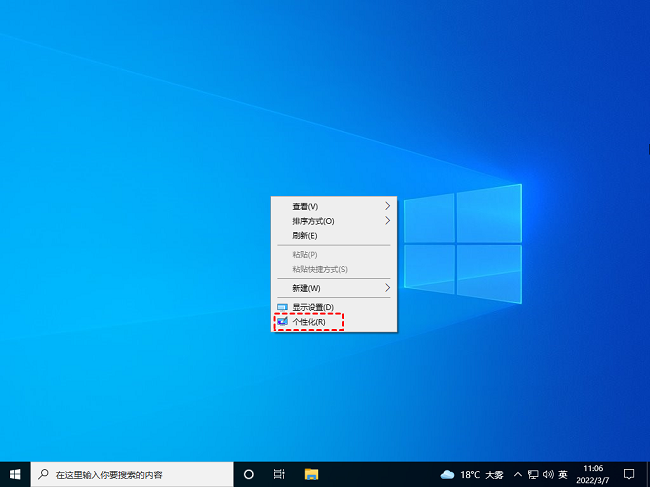Show hidden system tray icons chevron
Screen dimensions: 650x487
pos(517,473)
